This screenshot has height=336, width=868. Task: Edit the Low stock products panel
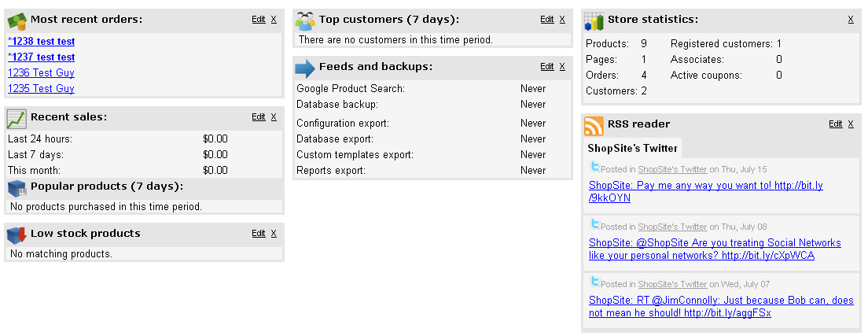point(259,234)
